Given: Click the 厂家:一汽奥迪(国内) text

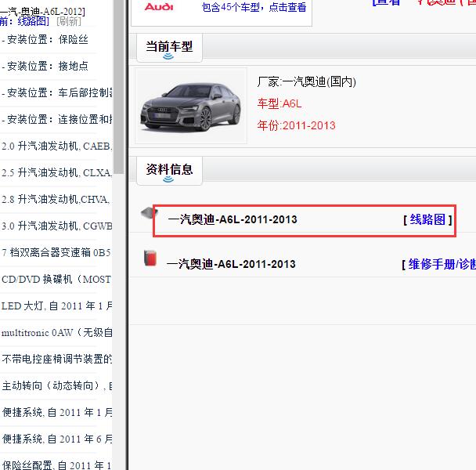Looking at the screenshot, I should click(307, 81).
